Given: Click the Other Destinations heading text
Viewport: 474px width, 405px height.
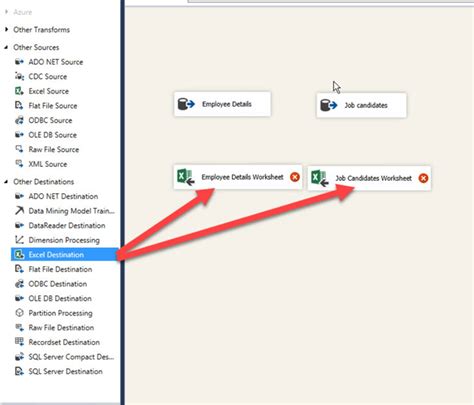Looking at the screenshot, I should coord(44,182).
